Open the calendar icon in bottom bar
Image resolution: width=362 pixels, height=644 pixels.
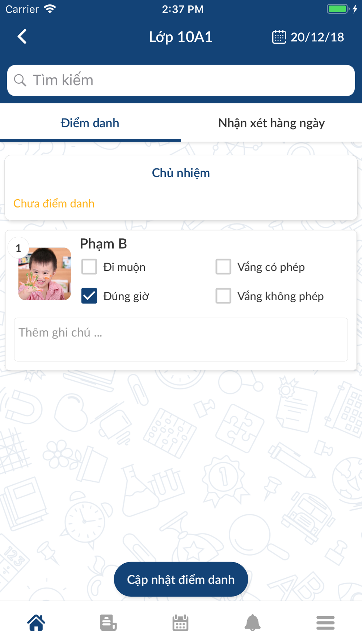click(x=180, y=623)
